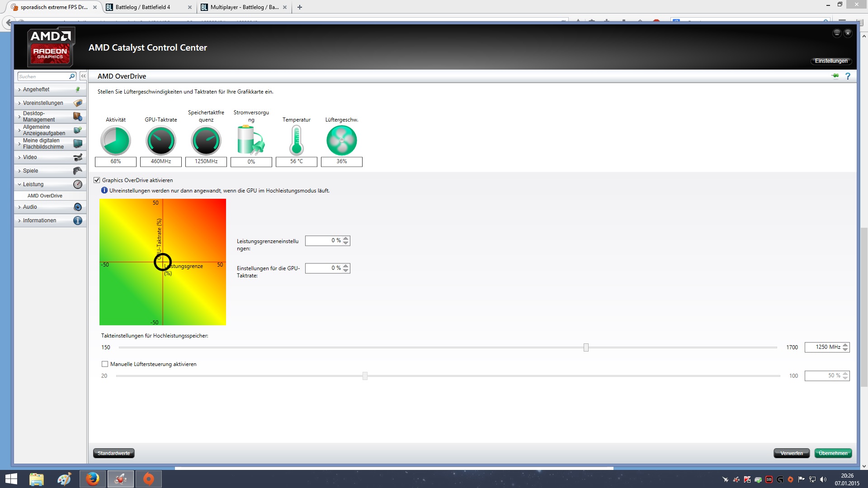Image resolution: width=868 pixels, height=488 pixels.
Task: Switch to Battlelog / Battlefield 4 tab
Action: click(143, 7)
